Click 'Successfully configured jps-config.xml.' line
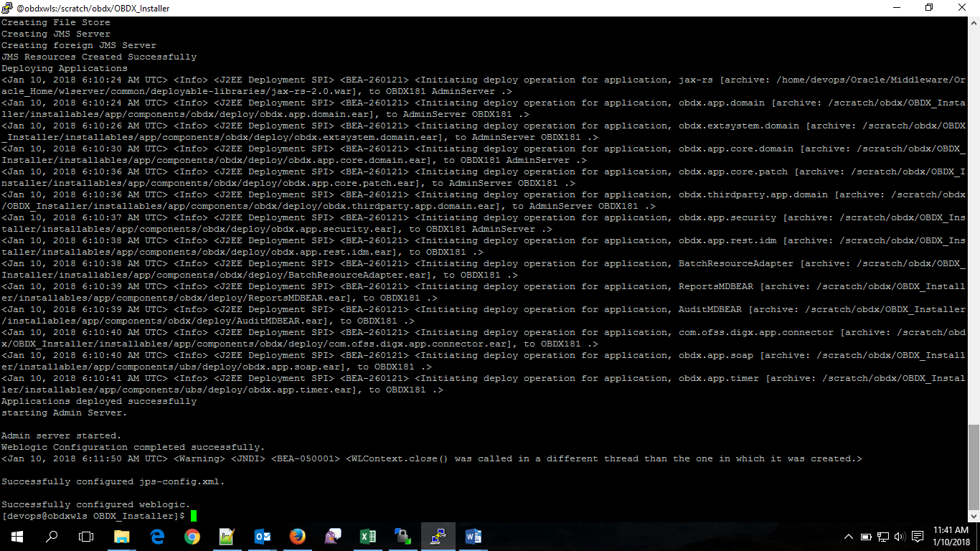Image resolution: width=980 pixels, height=551 pixels. coord(113,481)
